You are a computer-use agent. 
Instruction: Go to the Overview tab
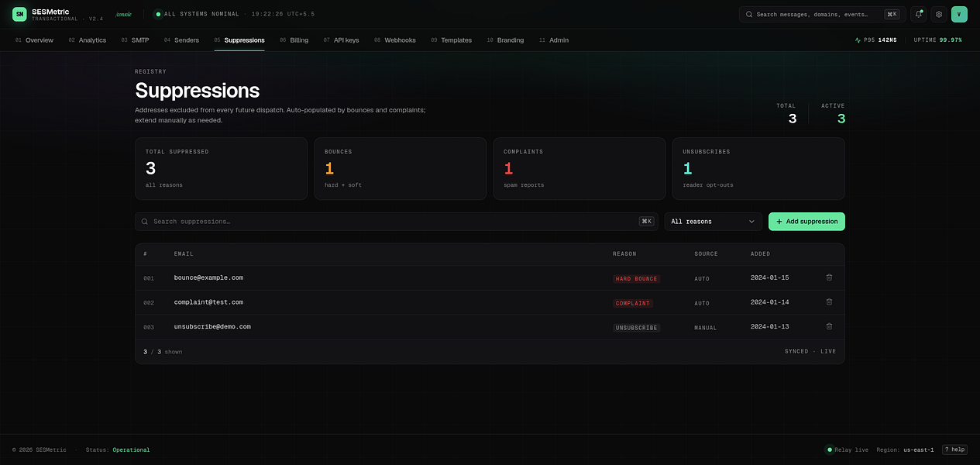pos(34,40)
